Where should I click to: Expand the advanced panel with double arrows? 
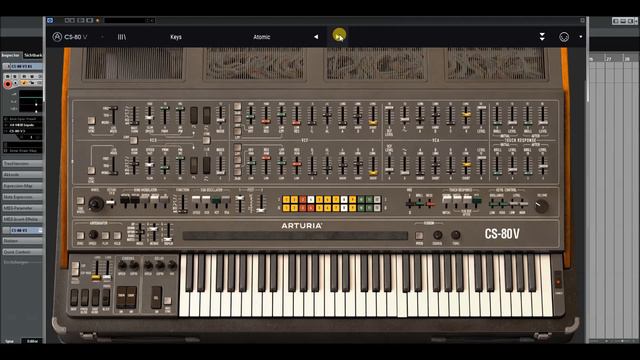[x=542, y=37]
